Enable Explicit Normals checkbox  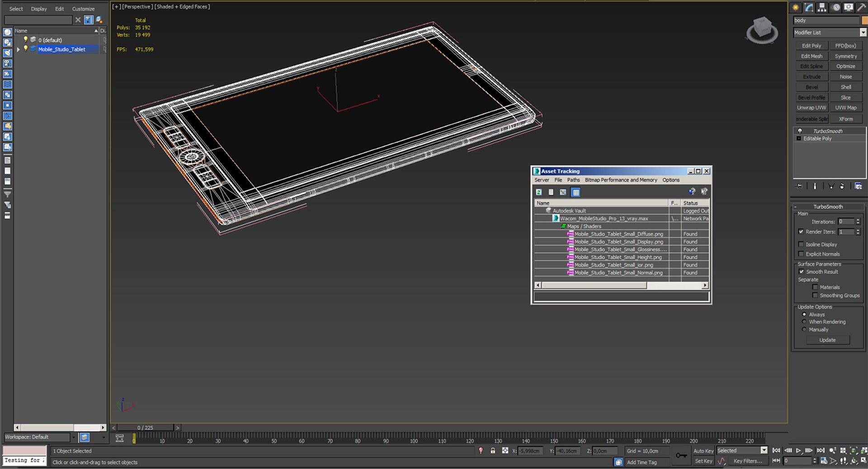801,254
